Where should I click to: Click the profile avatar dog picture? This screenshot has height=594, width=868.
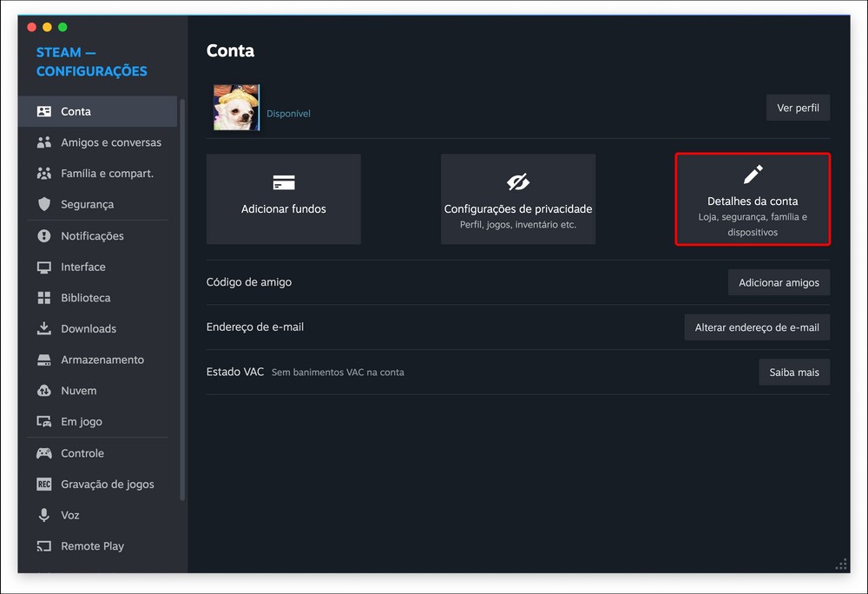click(236, 108)
